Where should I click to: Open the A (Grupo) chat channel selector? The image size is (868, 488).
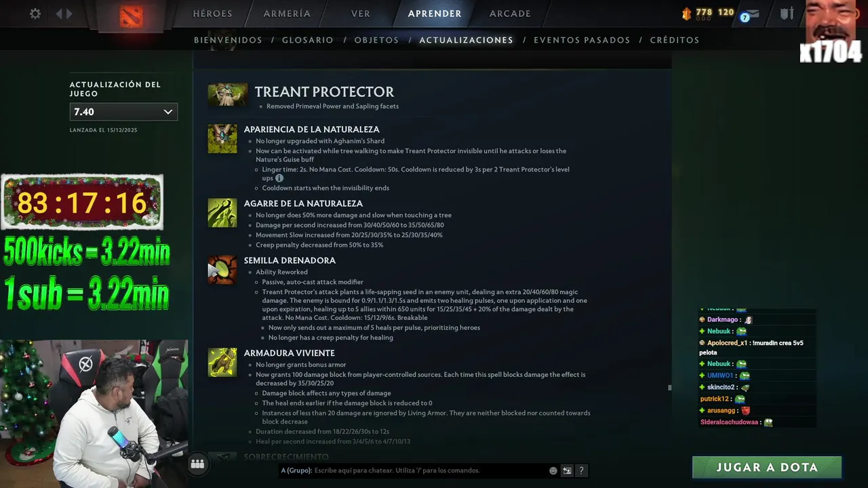tap(296, 470)
